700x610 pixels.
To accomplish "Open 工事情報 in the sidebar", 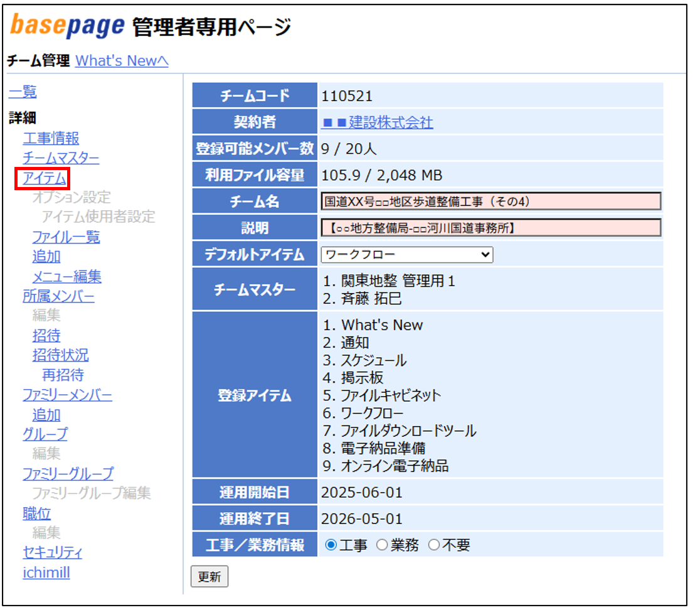I will pyautogui.click(x=51, y=138).
